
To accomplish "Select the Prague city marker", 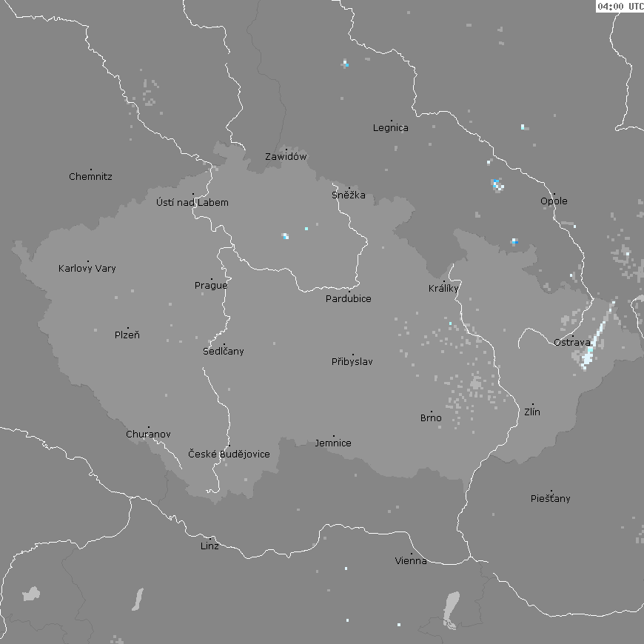I will tap(212, 278).
